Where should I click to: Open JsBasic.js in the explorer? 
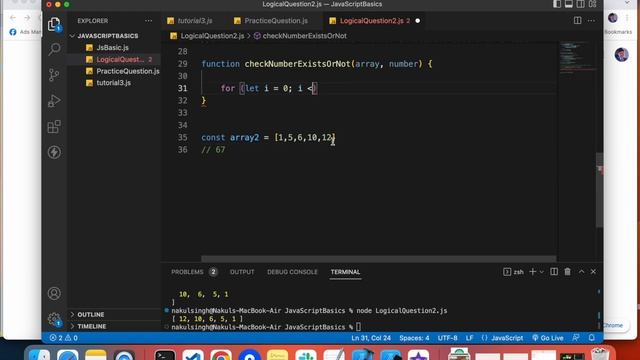(x=113, y=48)
